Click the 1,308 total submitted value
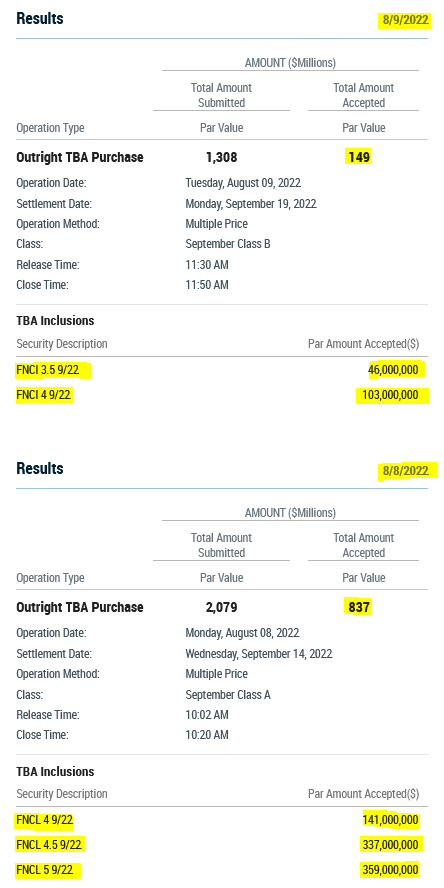Image resolution: width=444 pixels, height=888 pixels. (x=221, y=157)
